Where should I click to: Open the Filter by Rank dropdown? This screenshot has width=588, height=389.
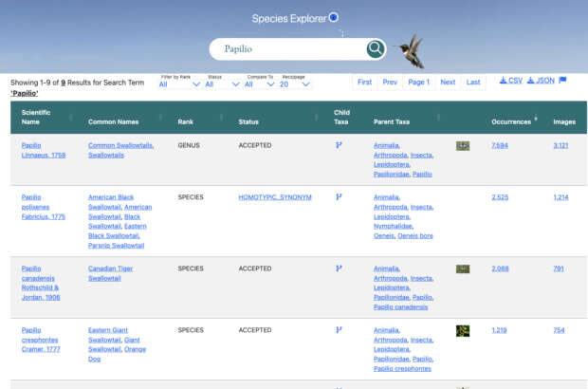(x=179, y=84)
